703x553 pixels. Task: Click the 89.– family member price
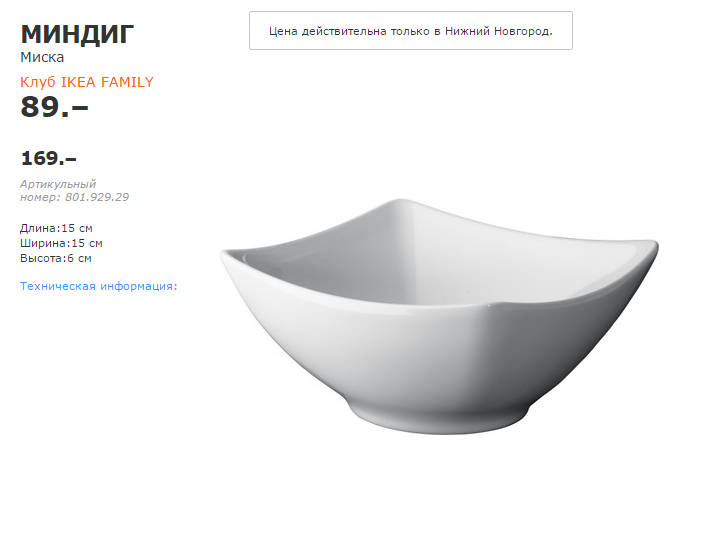(x=54, y=107)
